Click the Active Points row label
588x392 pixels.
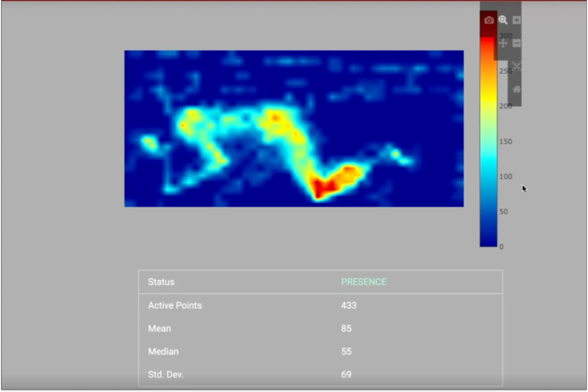[175, 305]
